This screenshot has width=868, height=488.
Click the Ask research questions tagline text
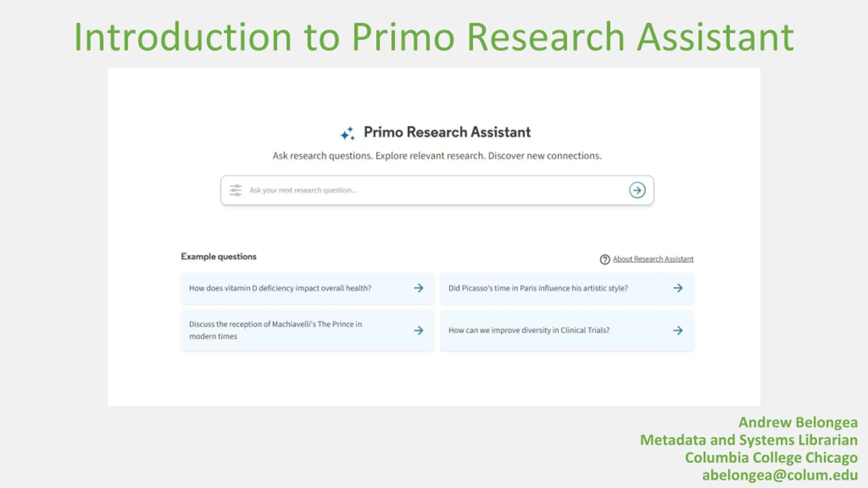[x=437, y=156]
